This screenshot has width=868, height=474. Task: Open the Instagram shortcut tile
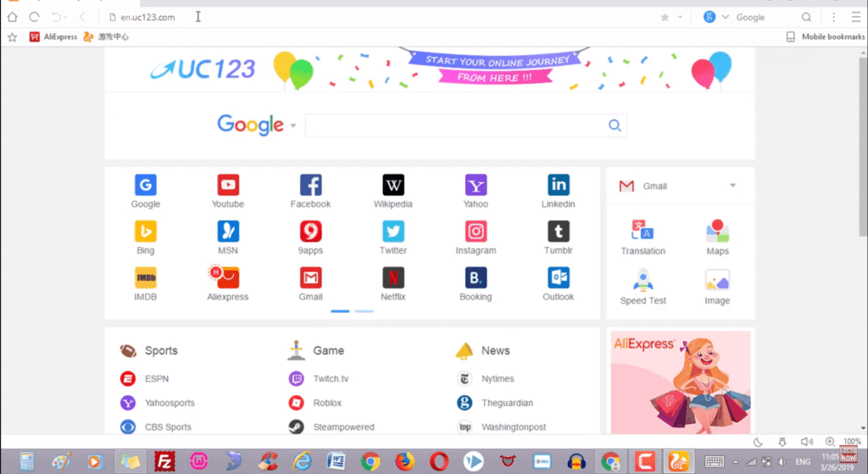pyautogui.click(x=476, y=237)
